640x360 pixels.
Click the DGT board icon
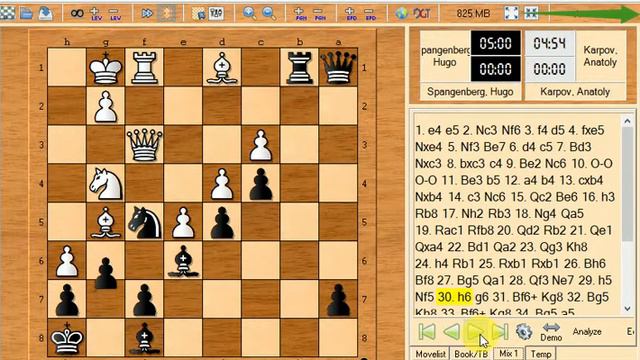tap(422, 13)
